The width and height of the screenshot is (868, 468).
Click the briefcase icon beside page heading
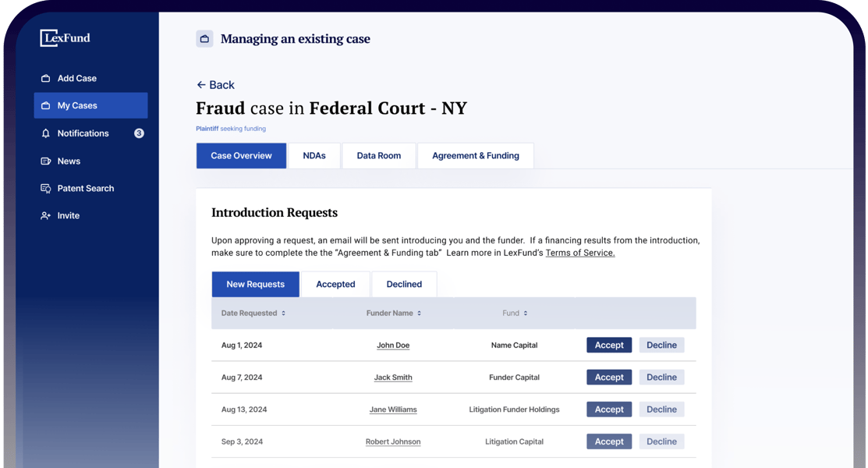tap(204, 39)
